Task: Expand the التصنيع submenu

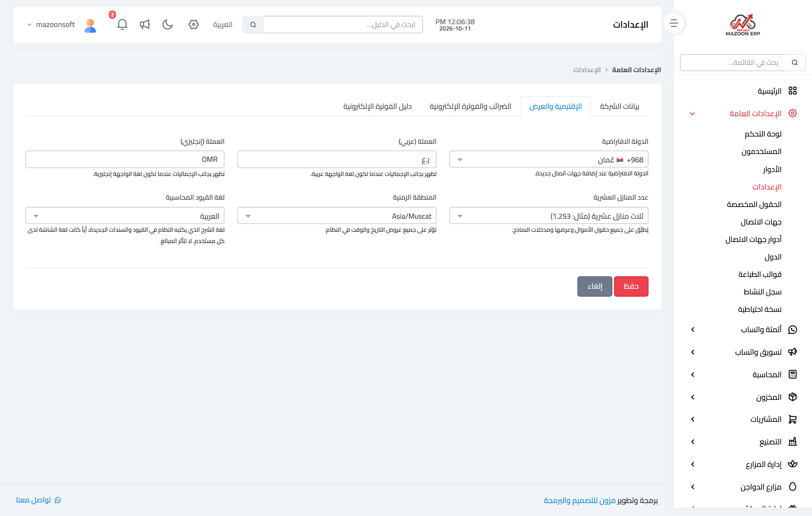Action: coord(693,442)
